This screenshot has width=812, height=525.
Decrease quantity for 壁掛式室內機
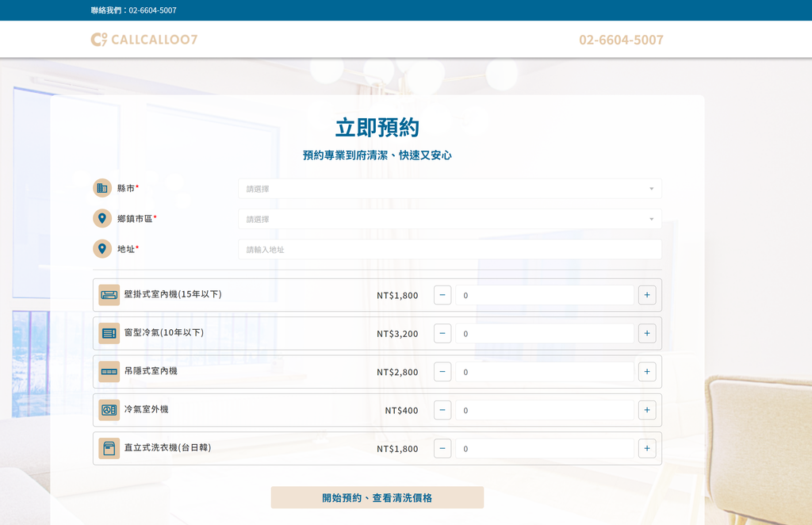442,295
